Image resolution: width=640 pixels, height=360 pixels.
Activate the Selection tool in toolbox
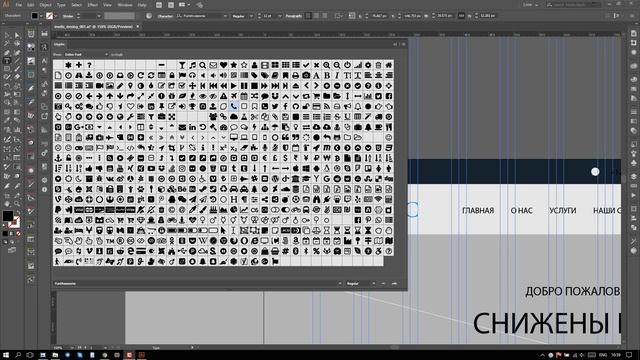[7, 36]
